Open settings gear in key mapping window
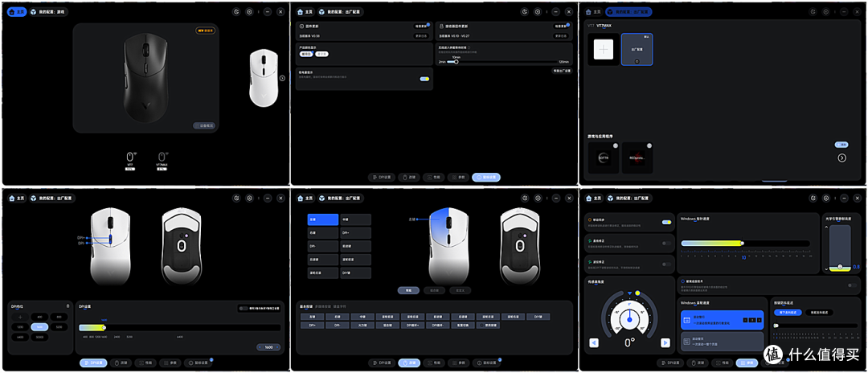Screen dimensions: 868x373 coord(538,198)
